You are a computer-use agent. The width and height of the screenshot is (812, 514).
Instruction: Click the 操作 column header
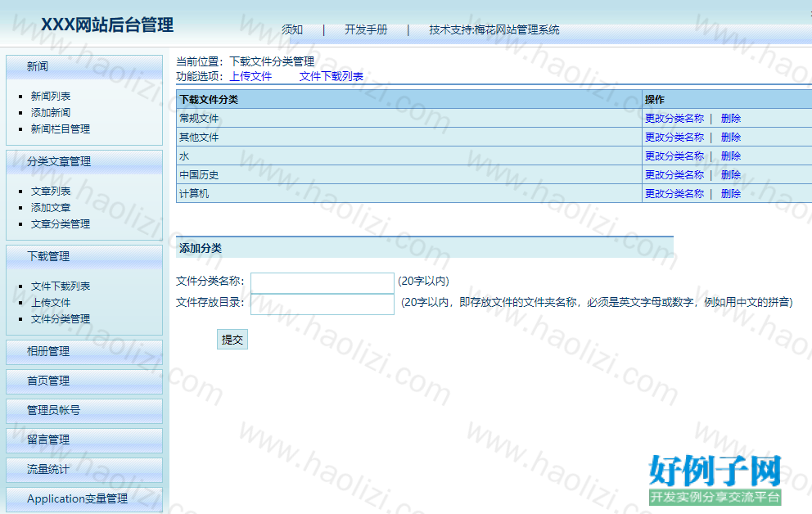(x=727, y=99)
